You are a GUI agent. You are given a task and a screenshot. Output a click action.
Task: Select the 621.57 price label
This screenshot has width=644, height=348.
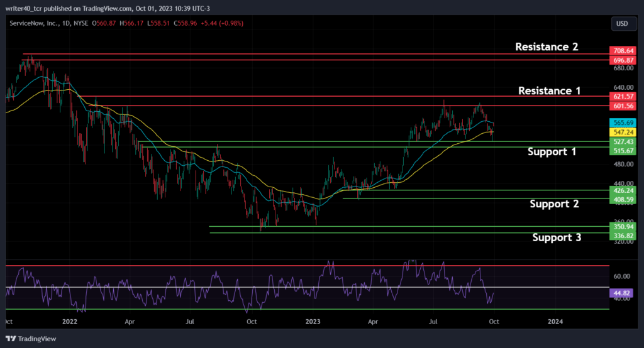click(623, 97)
